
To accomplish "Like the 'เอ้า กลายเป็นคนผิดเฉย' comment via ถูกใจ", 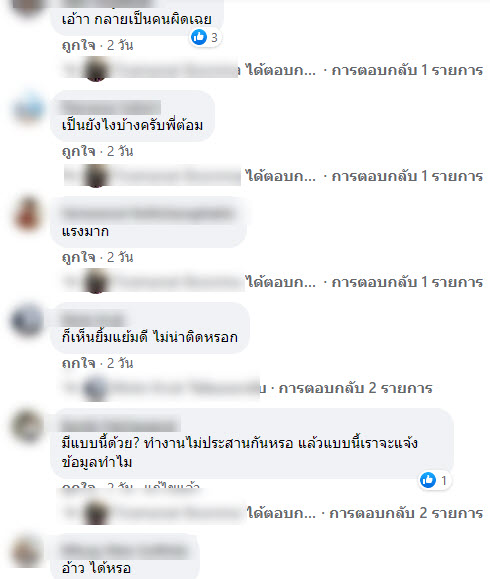I will pyautogui.click(x=79, y=45).
